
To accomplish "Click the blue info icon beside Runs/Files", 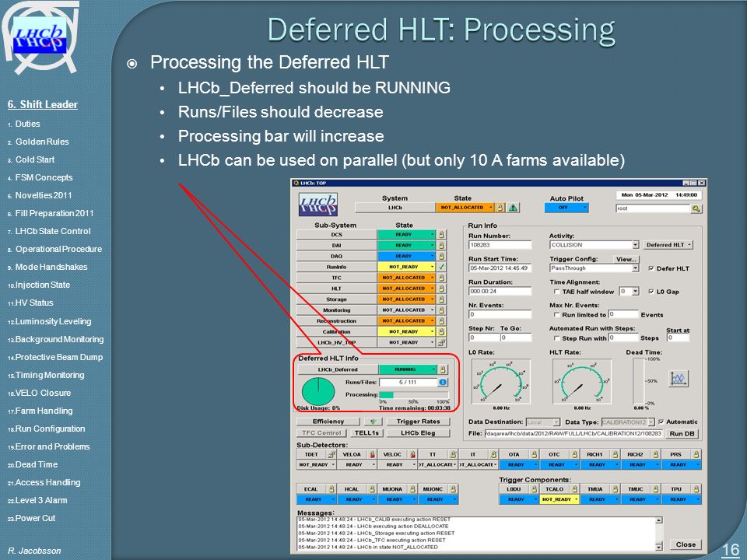I will [x=443, y=382].
